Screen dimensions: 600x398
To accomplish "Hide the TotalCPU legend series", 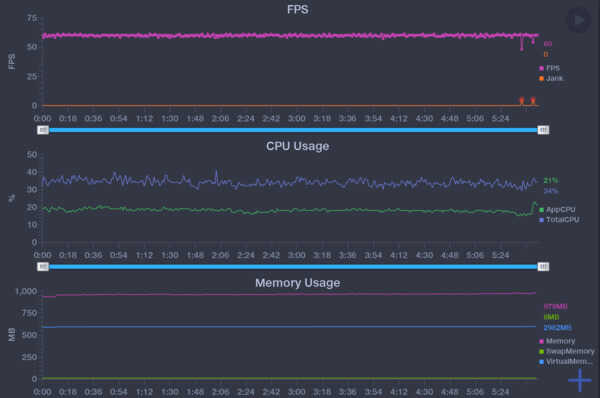I will [x=559, y=220].
